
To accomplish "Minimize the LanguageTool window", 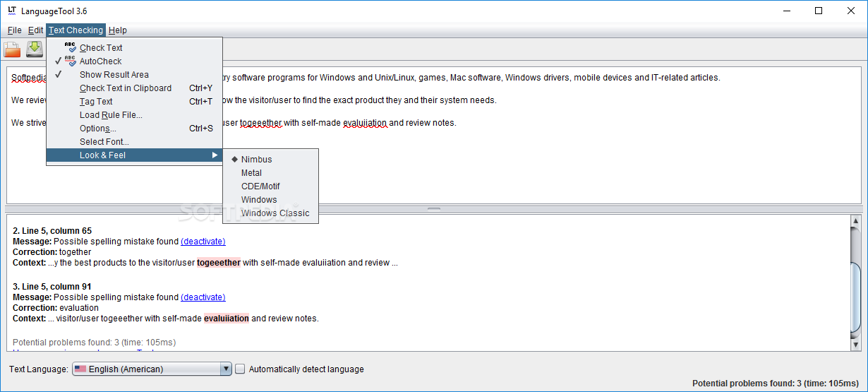I will pyautogui.click(x=786, y=11).
